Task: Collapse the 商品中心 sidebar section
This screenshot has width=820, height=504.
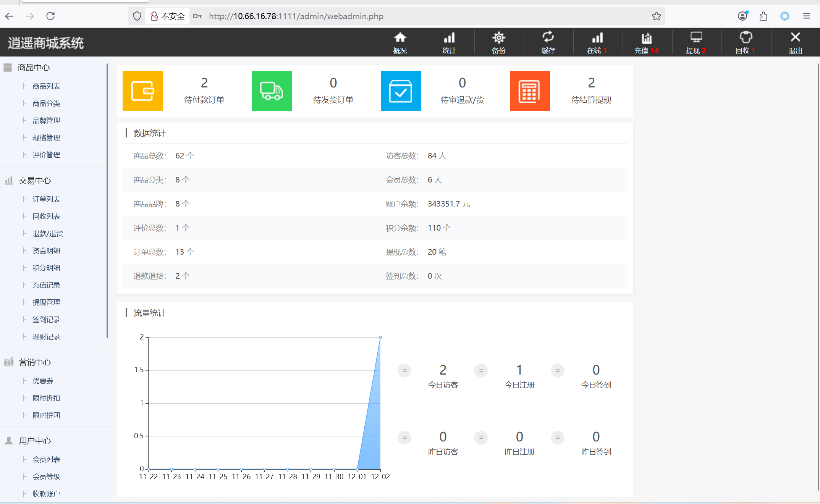Action: point(34,68)
